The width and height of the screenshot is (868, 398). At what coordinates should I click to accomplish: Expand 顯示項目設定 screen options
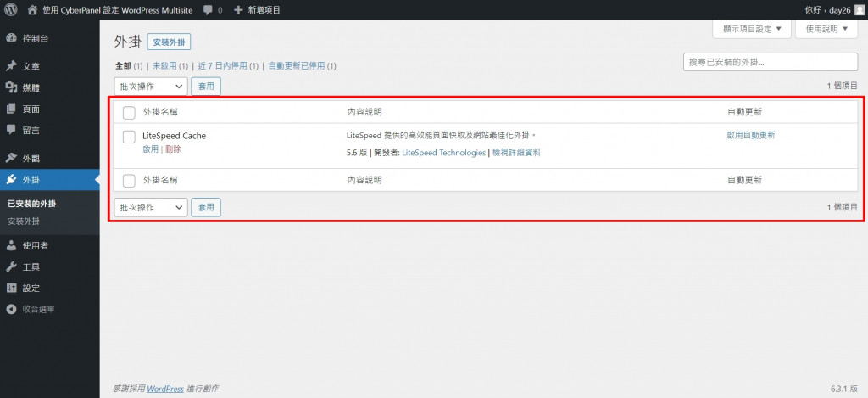pos(752,29)
